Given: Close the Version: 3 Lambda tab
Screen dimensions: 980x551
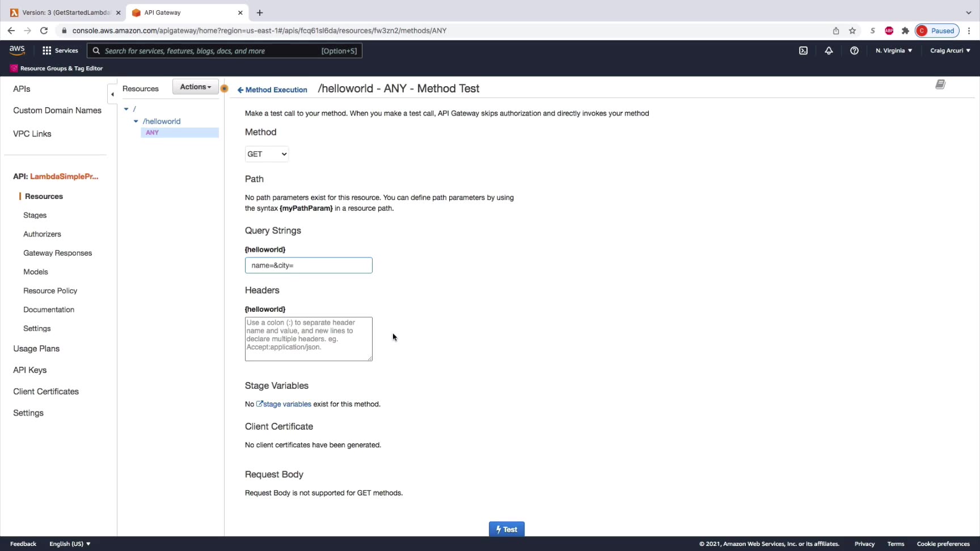Looking at the screenshot, I should click(x=118, y=12).
